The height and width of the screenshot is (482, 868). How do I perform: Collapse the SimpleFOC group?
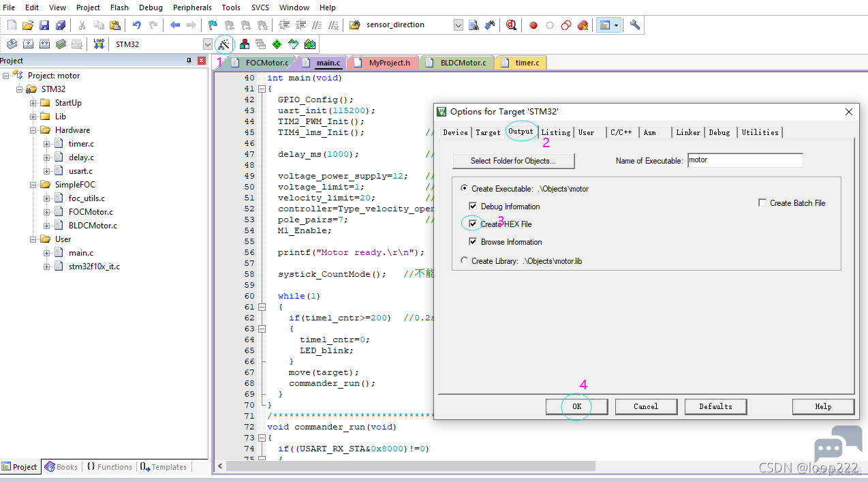click(x=33, y=185)
